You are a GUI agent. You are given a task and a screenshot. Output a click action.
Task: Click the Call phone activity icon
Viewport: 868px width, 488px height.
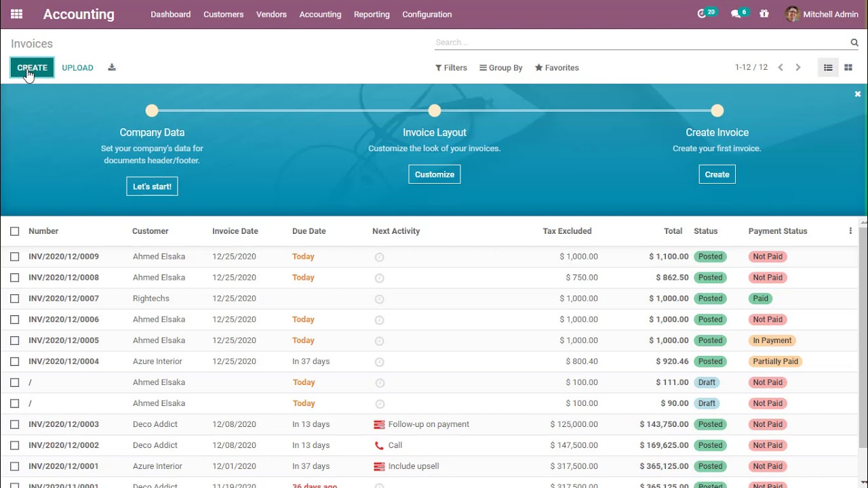379,445
